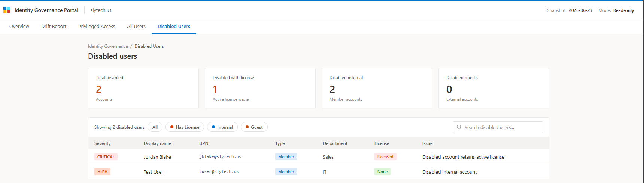
Task: Click the HIGH severity badge
Action: (x=102, y=172)
